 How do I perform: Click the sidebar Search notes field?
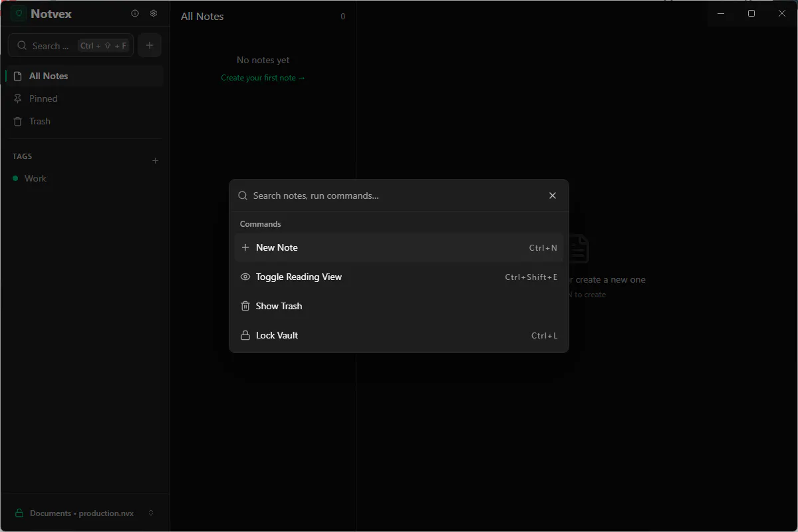[x=70, y=45]
